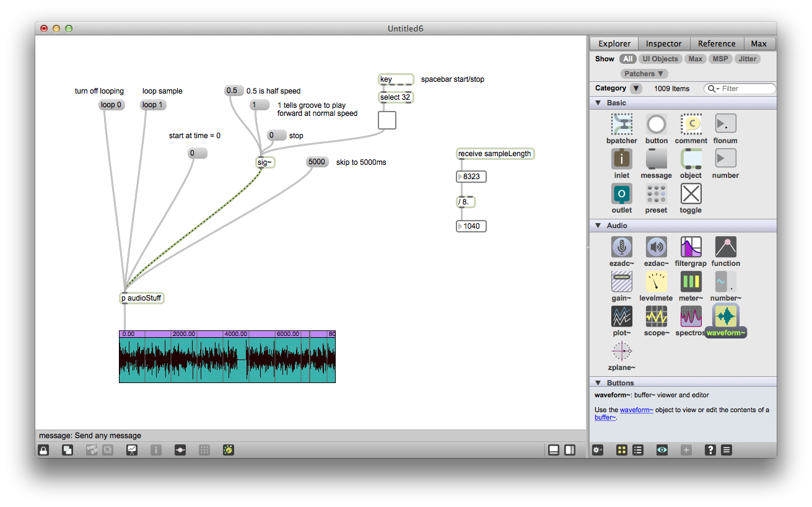The image size is (812, 507).
Task: Click the 'loop 0' message box
Action: coord(111,105)
